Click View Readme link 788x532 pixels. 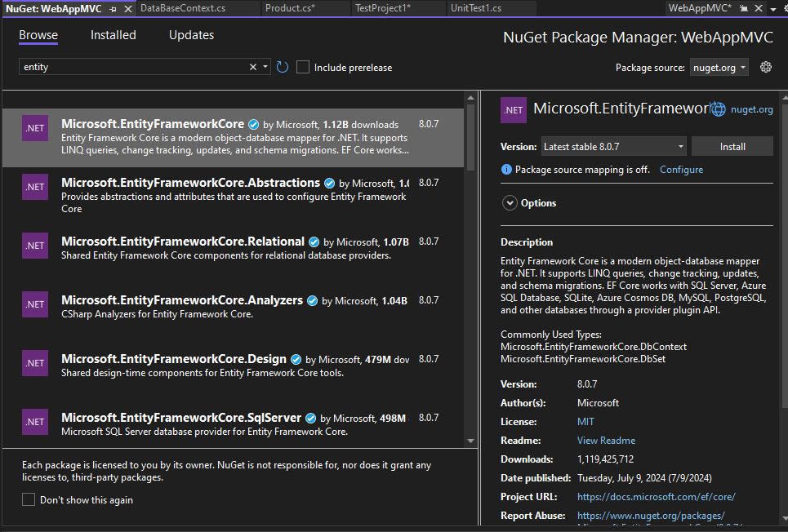click(x=606, y=441)
